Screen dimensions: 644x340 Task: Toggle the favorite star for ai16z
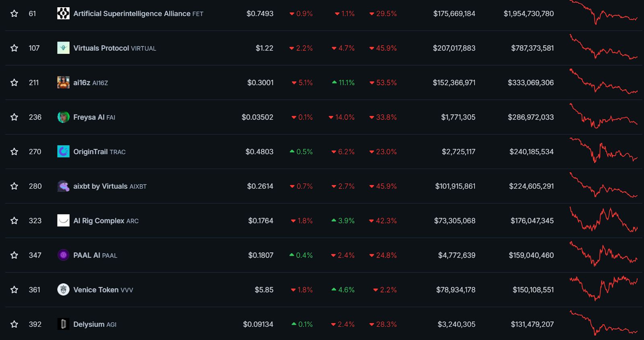[x=14, y=82]
